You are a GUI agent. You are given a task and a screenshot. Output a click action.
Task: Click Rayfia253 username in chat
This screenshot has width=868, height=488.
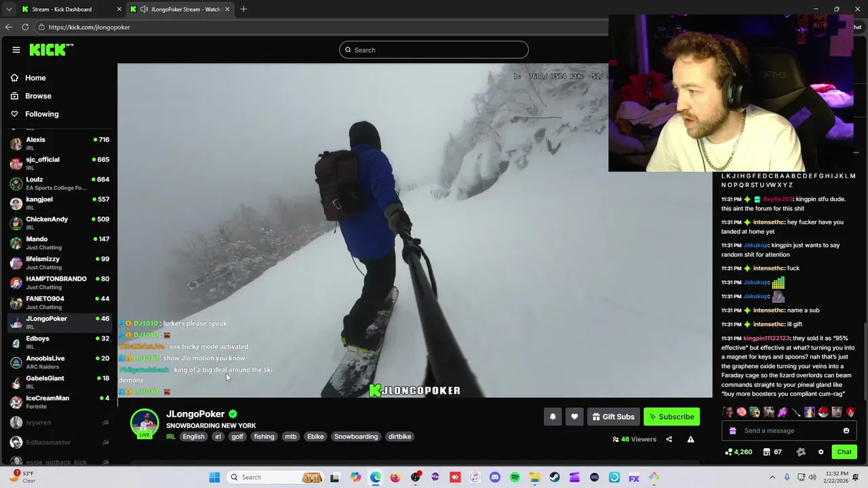778,199
